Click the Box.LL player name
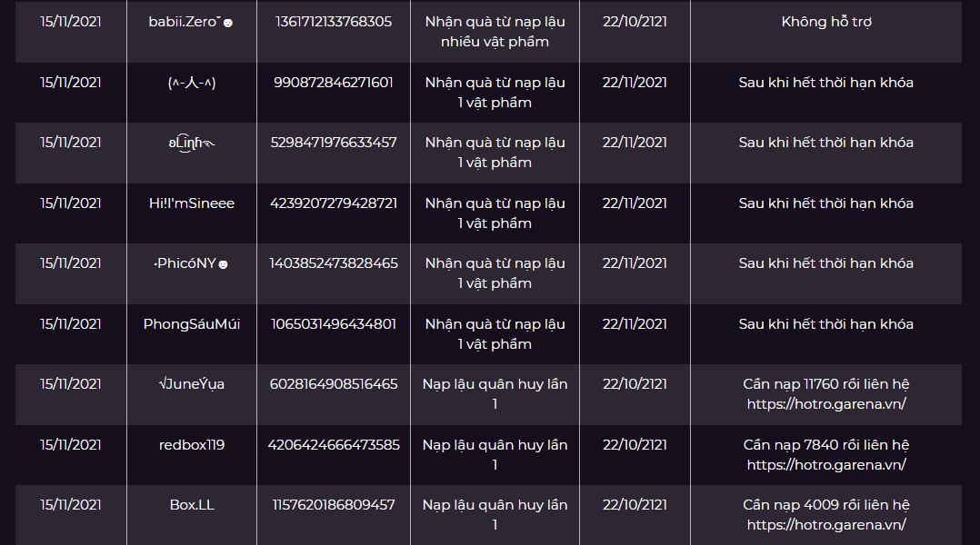980x545 pixels. [x=192, y=504]
